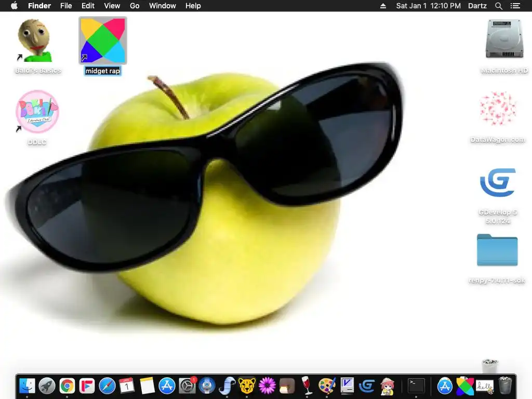Click inside the midget rap name field
The image size is (532, 399).
(102, 71)
